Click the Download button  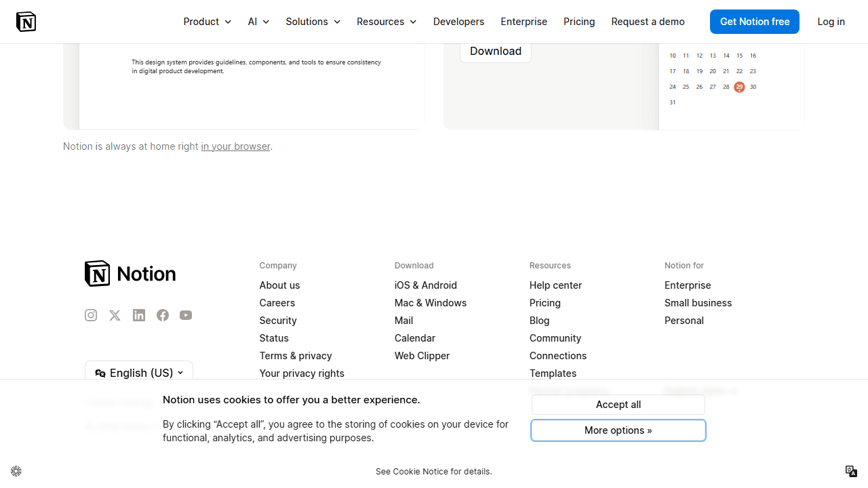[x=496, y=52]
